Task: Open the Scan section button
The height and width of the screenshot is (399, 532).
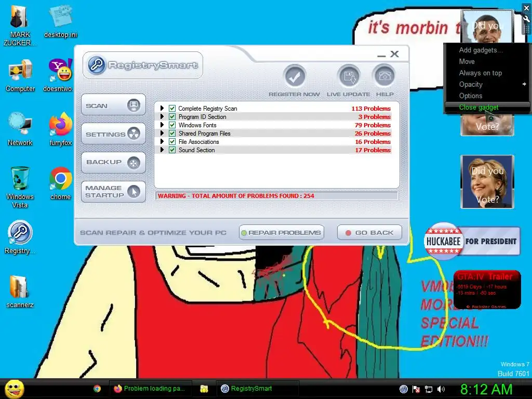Action: [113, 105]
